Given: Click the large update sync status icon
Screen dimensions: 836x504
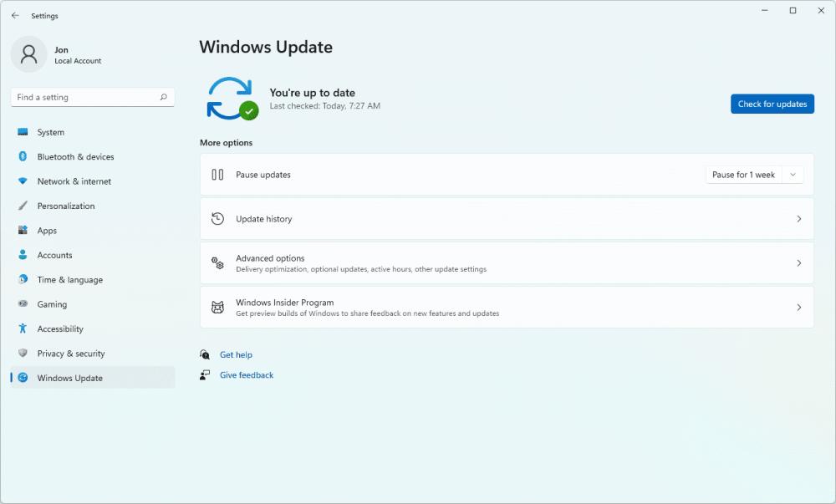Looking at the screenshot, I should (232, 99).
